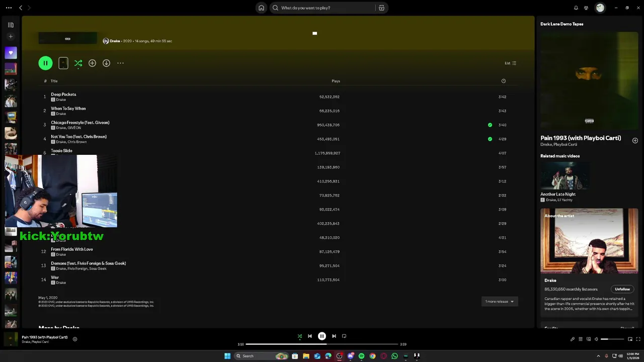Create a playlist with the sidebar plus icon
644x362 pixels.
pyautogui.click(x=11, y=36)
